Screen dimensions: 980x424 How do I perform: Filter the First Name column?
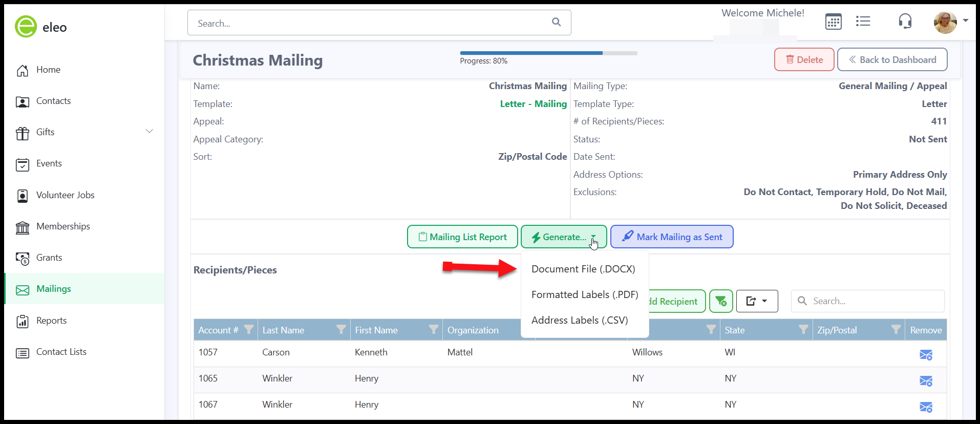434,329
